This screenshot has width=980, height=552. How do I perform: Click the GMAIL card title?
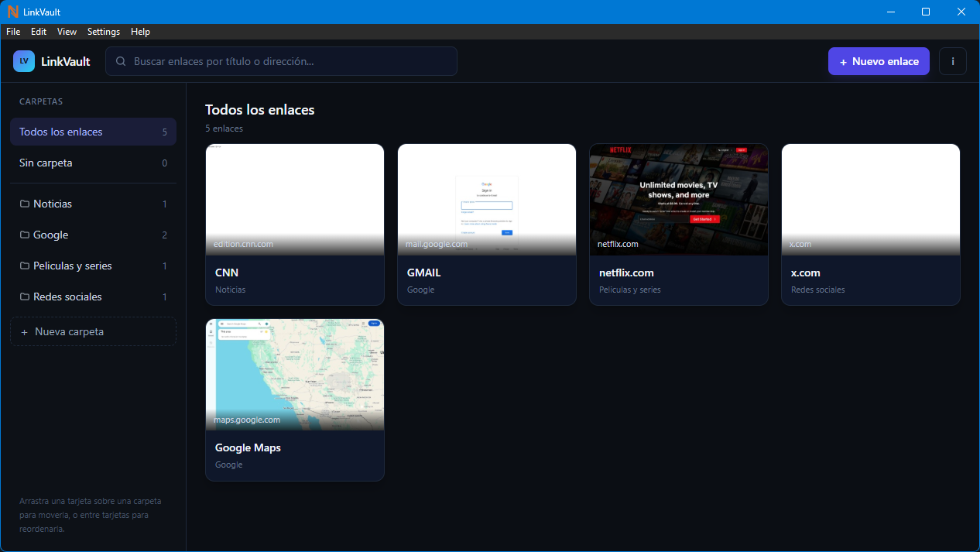[x=423, y=273]
